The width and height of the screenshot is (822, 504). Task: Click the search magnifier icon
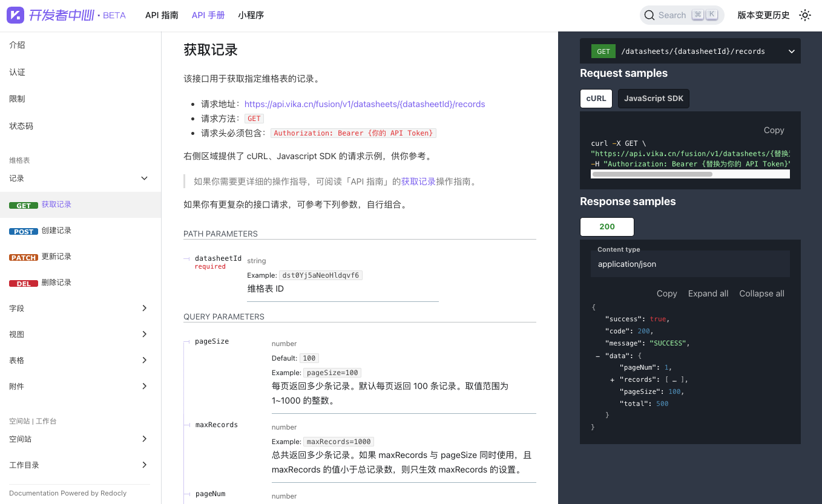point(649,15)
